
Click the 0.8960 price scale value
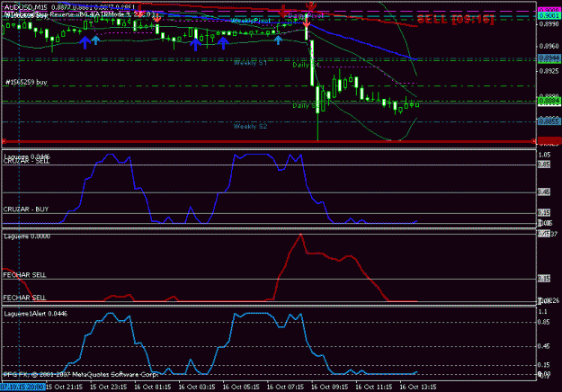[549, 46]
